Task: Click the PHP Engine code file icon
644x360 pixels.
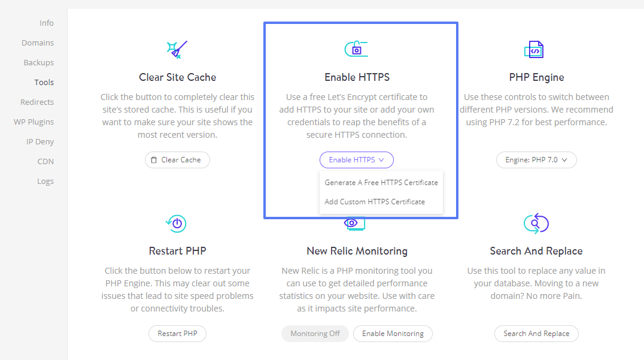Action: [x=534, y=50]
